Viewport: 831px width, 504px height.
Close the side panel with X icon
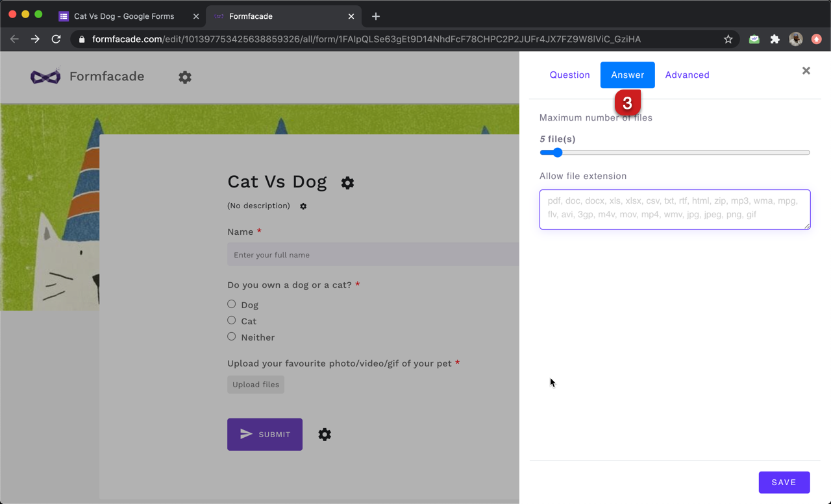coord(806,71)
